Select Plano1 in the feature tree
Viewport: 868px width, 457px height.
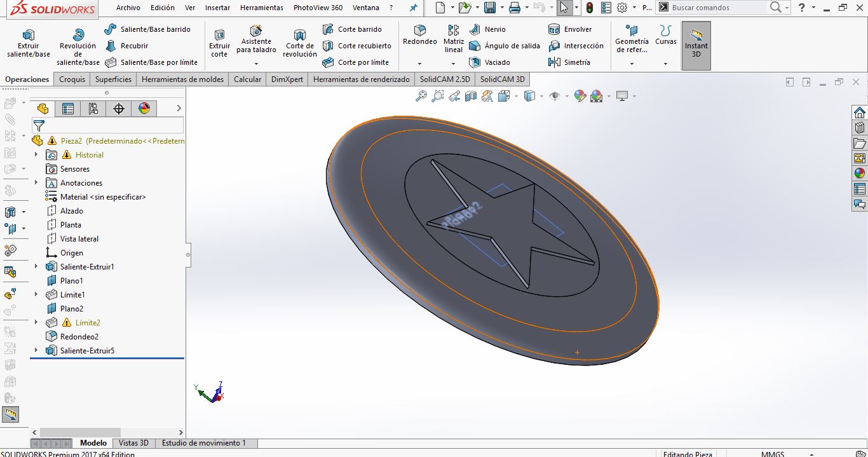coord(71,281)
